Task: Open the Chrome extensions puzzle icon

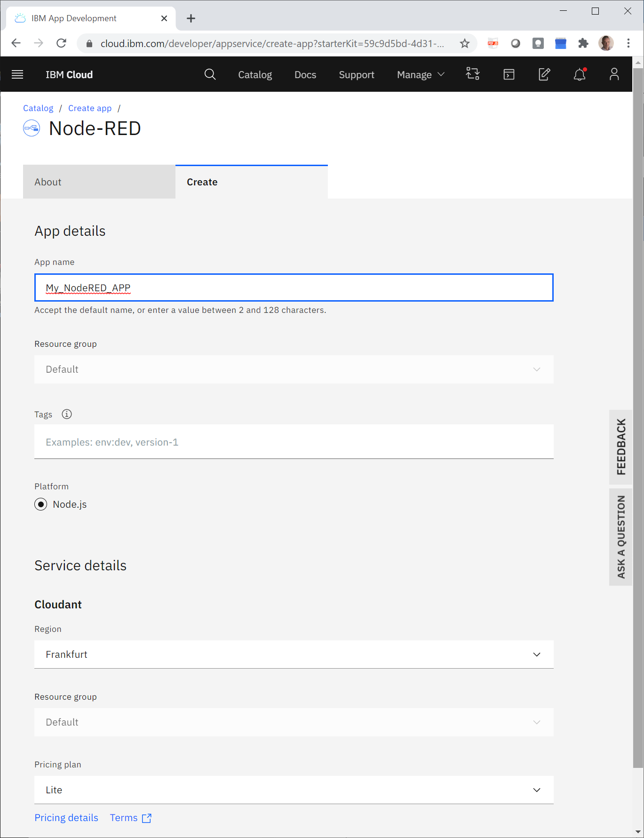Action: [x=583, y=43]
